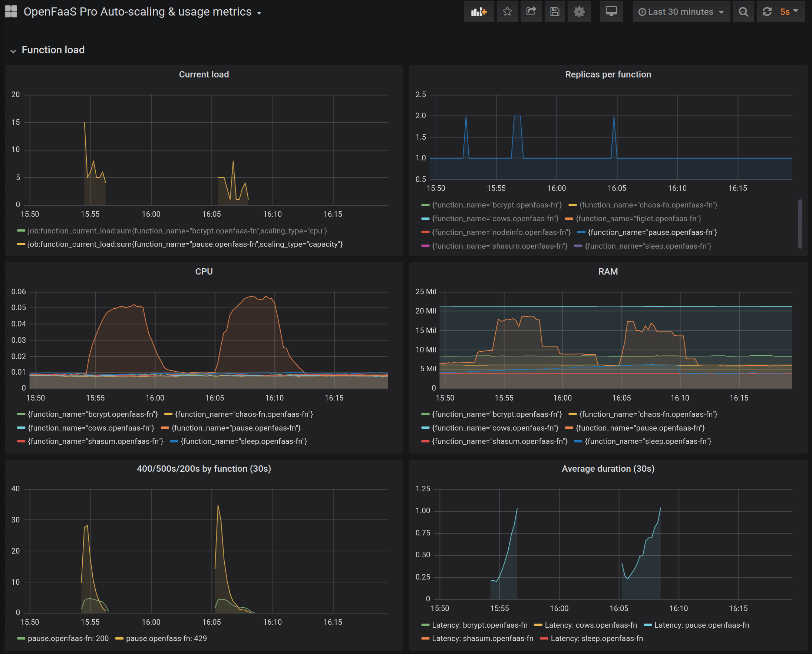Toggle cows series in Replicas legend
Image resolution: width=812 pixels, height=654 pixels.
coord(495,219)
